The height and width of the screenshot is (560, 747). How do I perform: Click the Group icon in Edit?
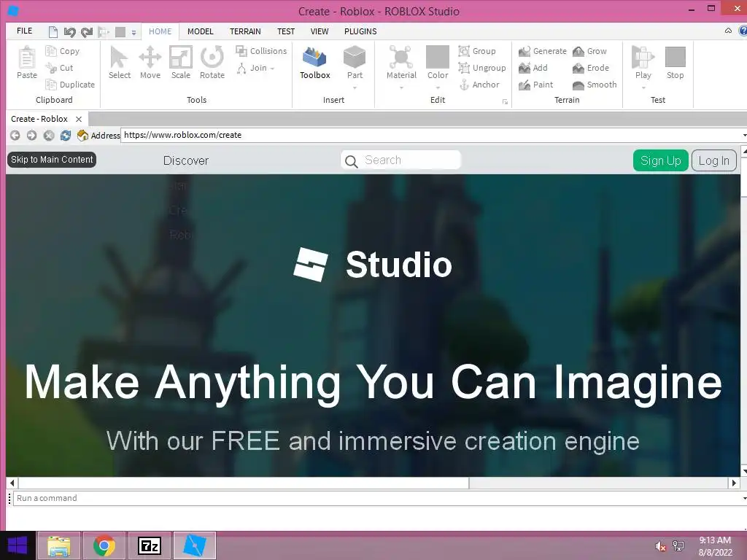(464, 51)
